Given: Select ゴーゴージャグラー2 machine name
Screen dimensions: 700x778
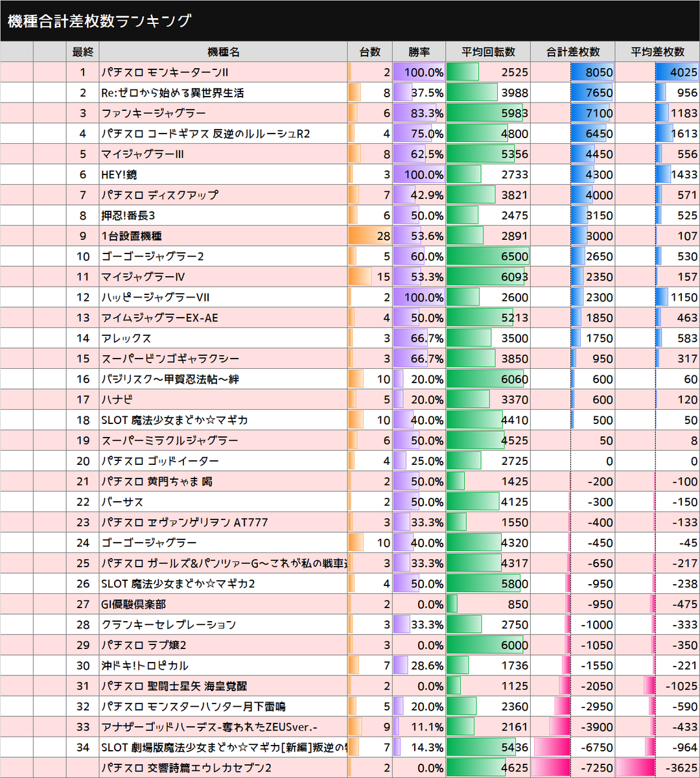Looking at the screenshot, I should click(152, 256).
